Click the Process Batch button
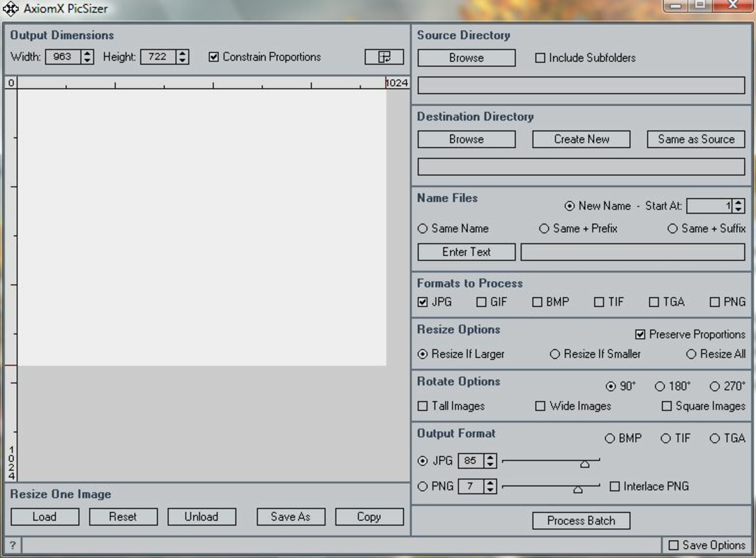The width and height of the screenshot is (756, 558). click(x=581, y=520)
